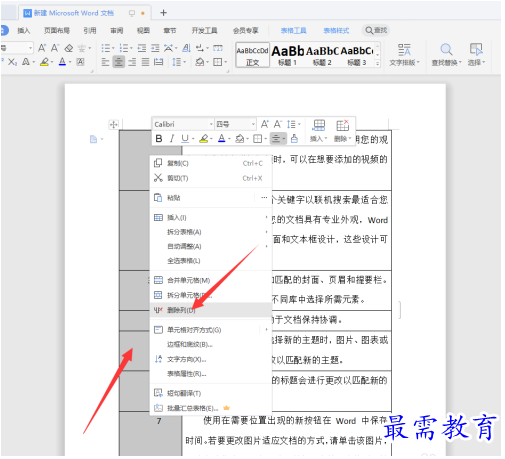Click the ribbon grow font icon
The image size is (505, 459).
(42, 48)
